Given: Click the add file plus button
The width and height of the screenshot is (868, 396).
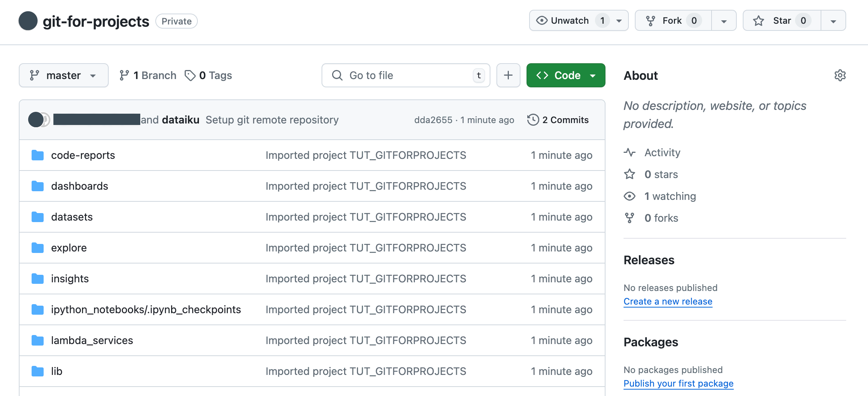Looking at the screenshot, I should pyautogui.click(x=508, y=75).
